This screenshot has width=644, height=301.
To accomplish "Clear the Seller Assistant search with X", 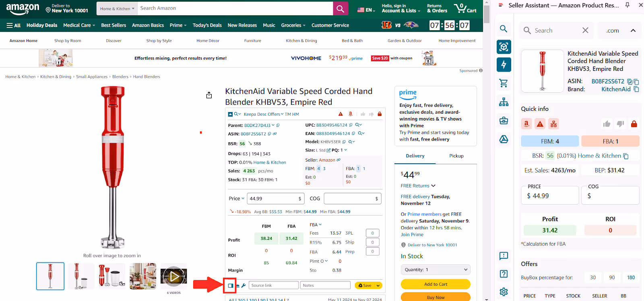I will [585, 30].
